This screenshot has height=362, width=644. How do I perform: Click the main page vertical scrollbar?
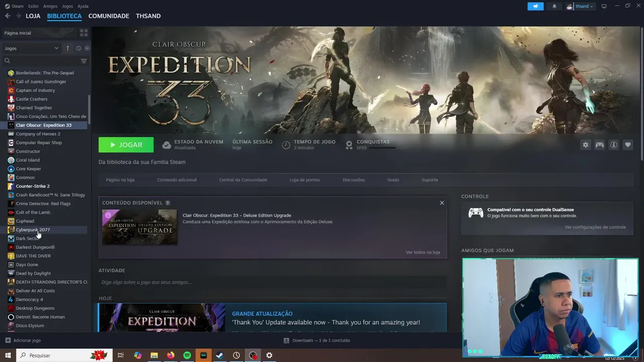tap(641, 94)
